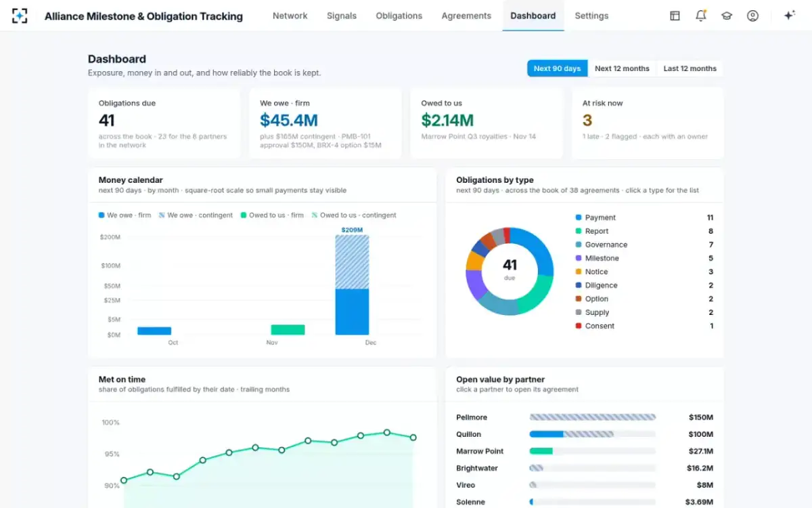
Task: Click the solid blue Dec bar segment
Action: [x=353, y=312]
